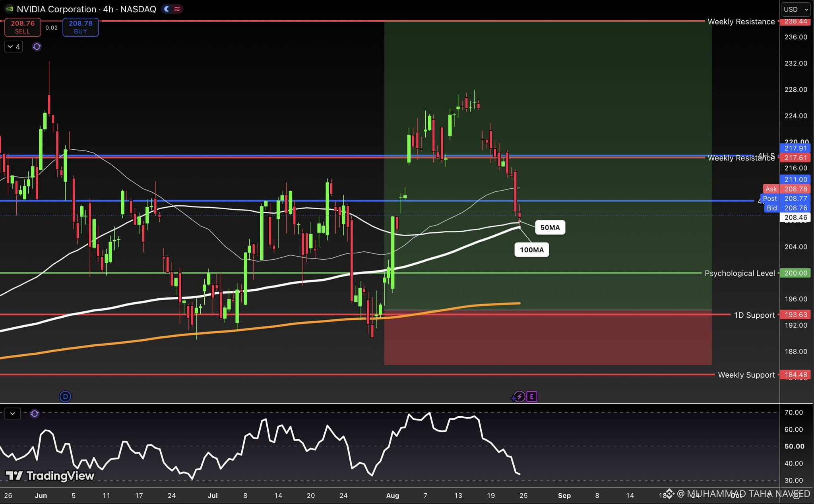
Task: Click the 228.00 value on the price scale
Action: 796,89
